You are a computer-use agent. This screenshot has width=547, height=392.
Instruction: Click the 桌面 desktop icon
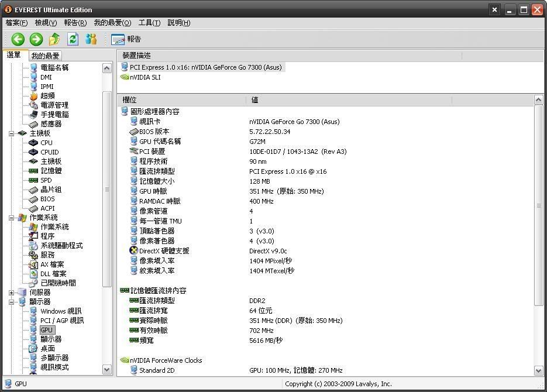tap(33, 348)
